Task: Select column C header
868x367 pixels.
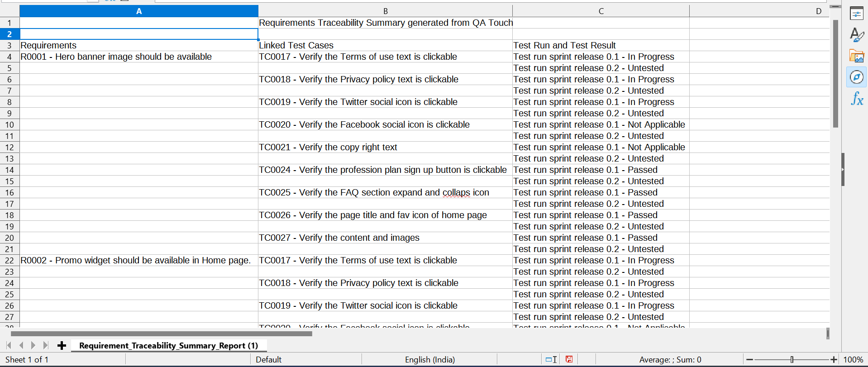Action: pos(601,11)
